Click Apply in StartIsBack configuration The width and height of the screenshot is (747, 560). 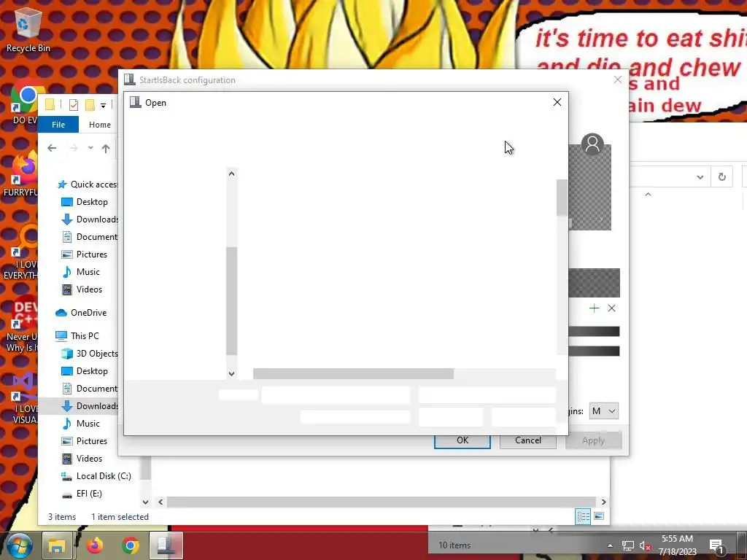tap(593, 440)
